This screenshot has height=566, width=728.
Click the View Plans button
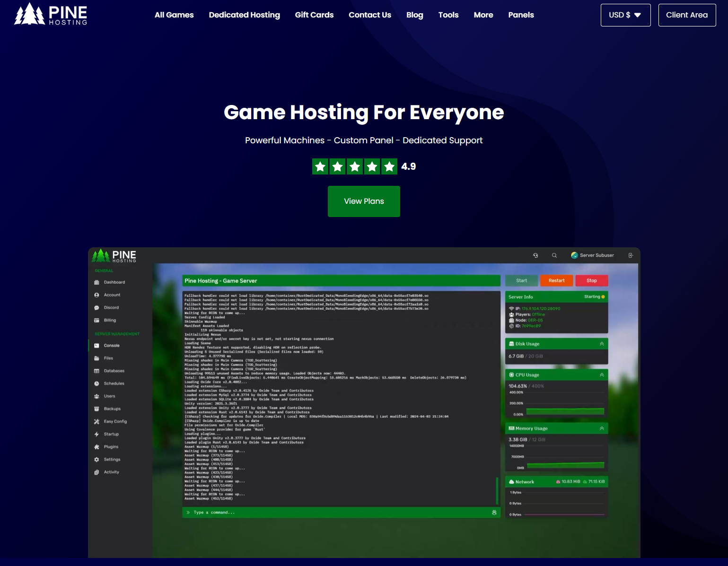[364, 201]
